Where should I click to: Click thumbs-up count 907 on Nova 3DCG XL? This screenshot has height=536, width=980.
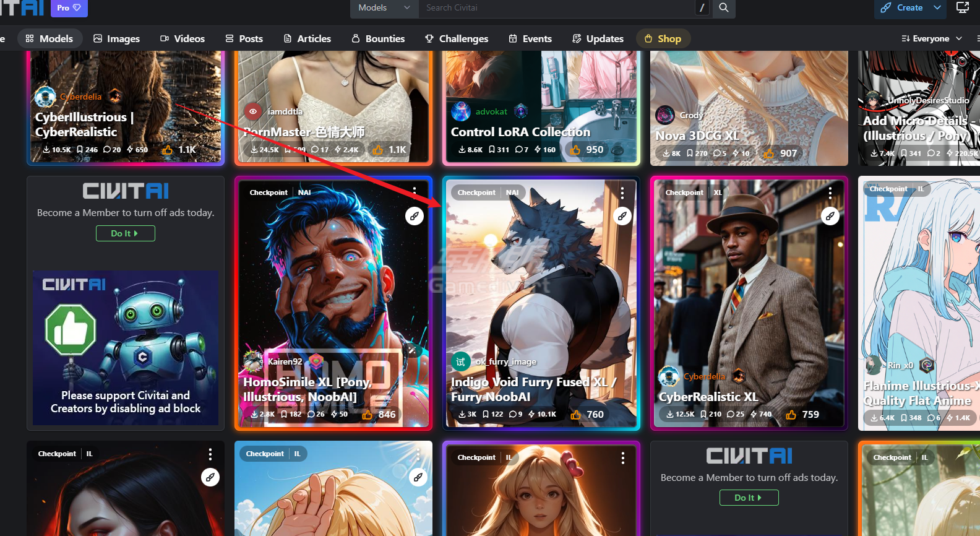[781, 153]
